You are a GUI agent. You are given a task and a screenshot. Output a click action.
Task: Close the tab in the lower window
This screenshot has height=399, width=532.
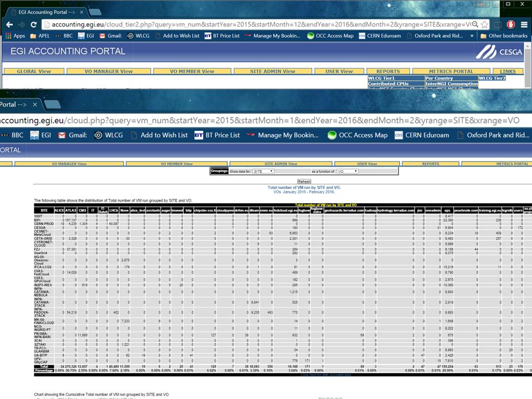(x=34, y=105)
